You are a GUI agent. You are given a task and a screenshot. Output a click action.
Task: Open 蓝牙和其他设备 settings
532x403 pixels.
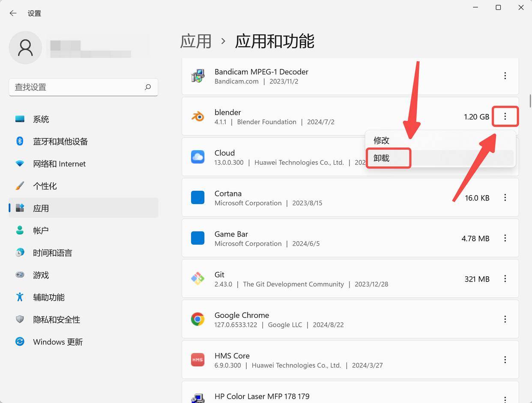[x=84, y=142]
